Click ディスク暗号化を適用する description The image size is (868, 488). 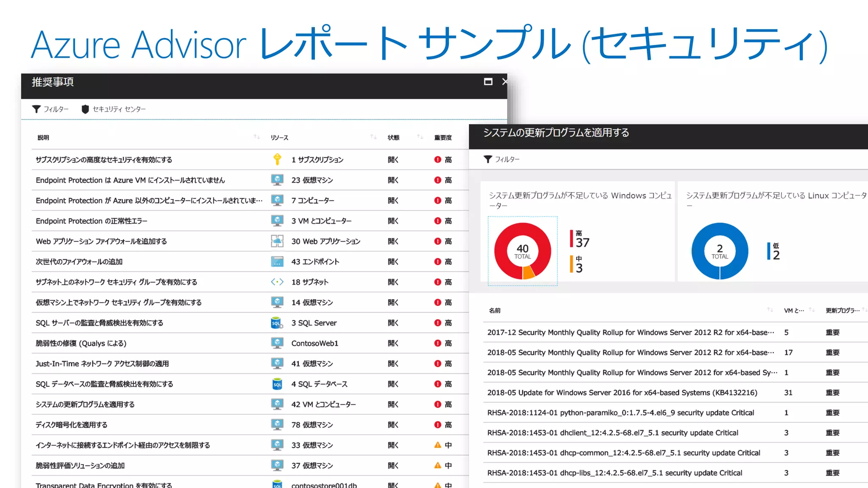click(x=72, y=425)
